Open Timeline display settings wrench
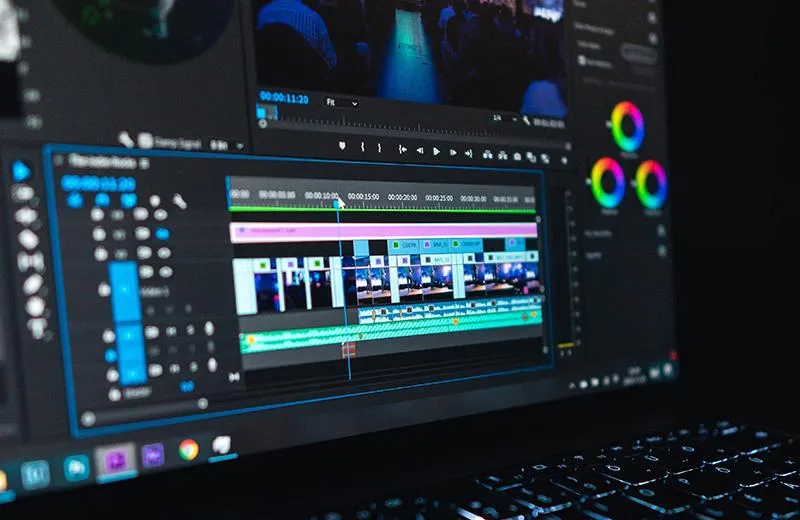The image size is (800, 520). (x=180, y=202)
